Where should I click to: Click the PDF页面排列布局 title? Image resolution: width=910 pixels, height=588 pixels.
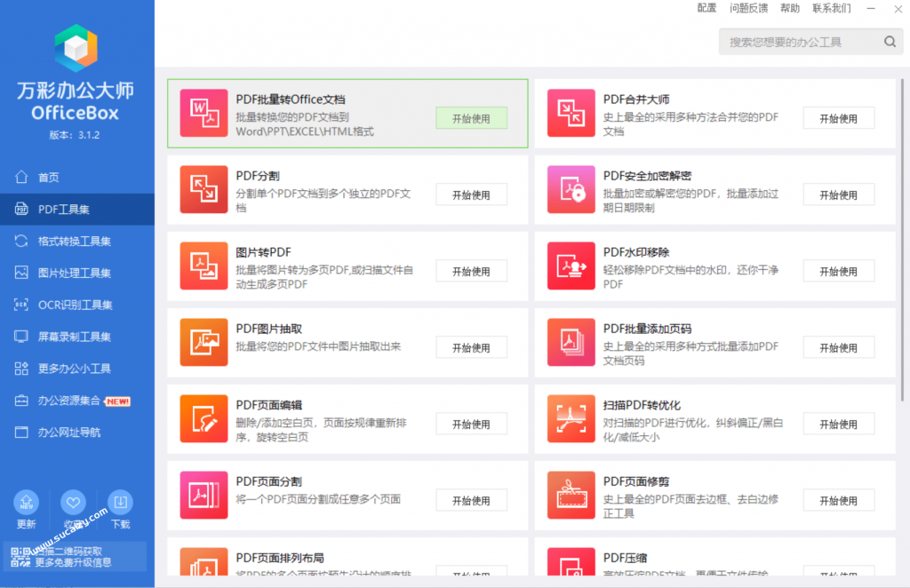(x=280, y=558)
